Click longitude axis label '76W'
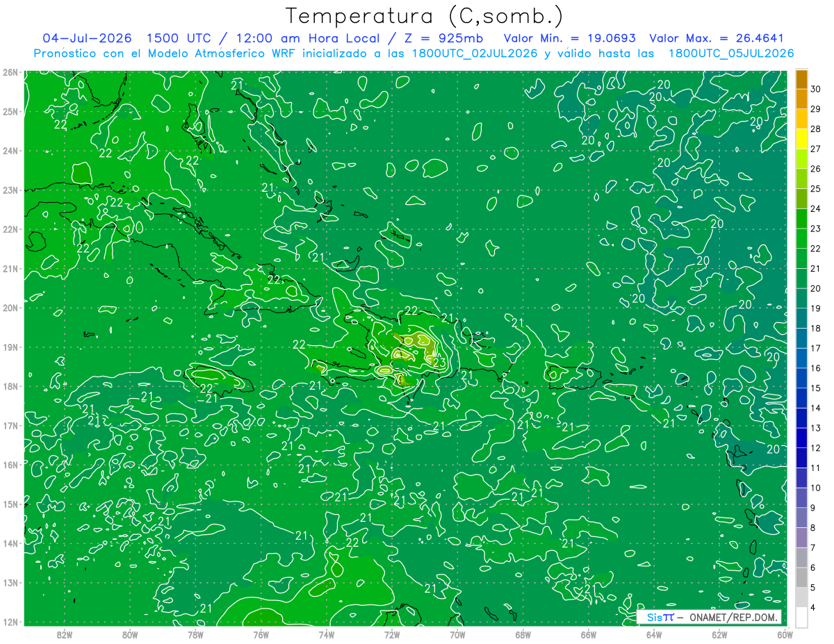 pyautogui.click(x=261, y=634)
